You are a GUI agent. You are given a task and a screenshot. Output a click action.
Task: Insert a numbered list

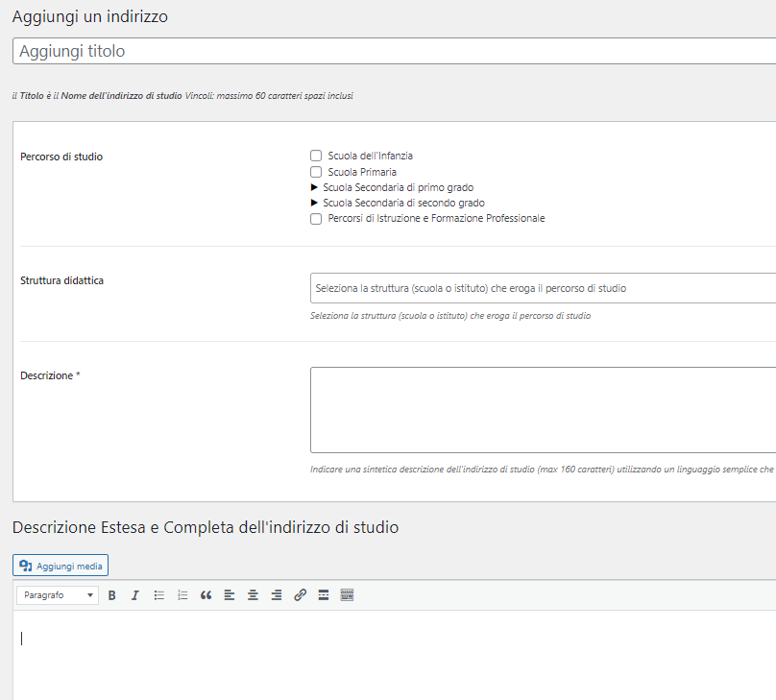click(182, 595)
